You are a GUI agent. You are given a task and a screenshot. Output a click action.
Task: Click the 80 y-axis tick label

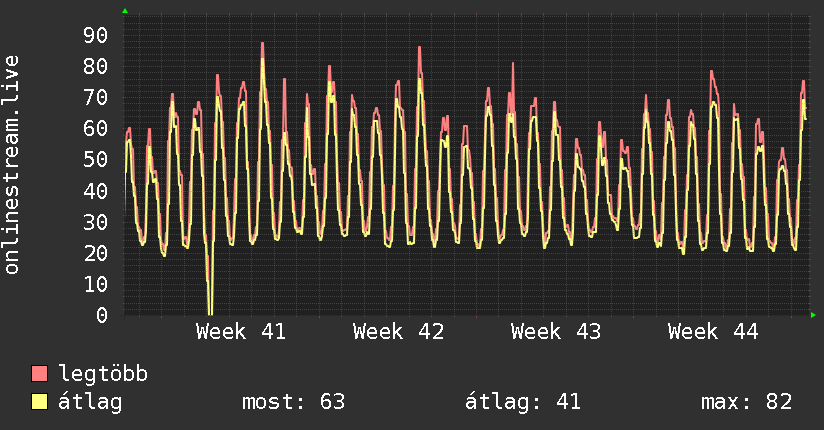tap(96, 66)
